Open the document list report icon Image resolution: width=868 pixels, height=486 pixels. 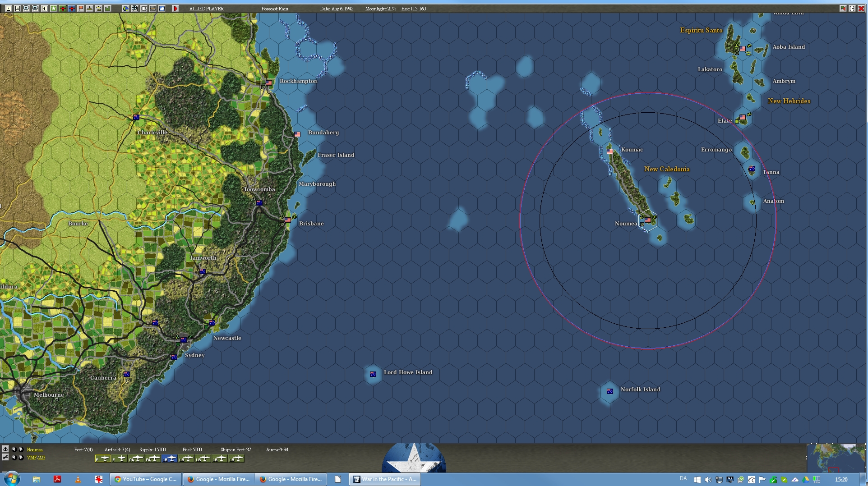[x=18, y=8]
